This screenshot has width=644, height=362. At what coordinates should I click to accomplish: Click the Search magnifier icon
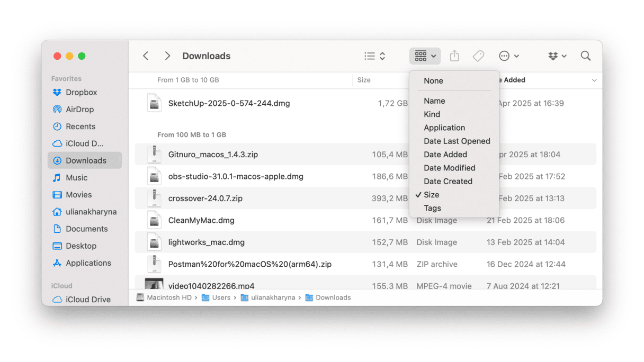585,56
